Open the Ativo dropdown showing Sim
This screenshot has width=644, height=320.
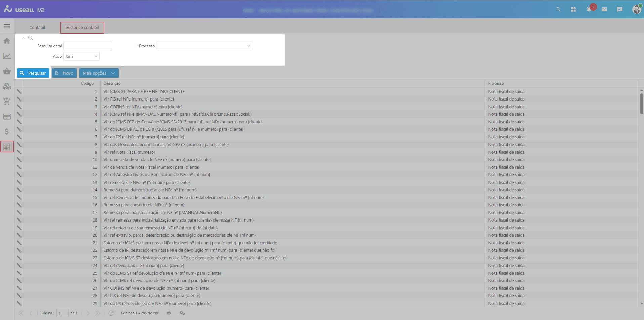pos(82,56)
